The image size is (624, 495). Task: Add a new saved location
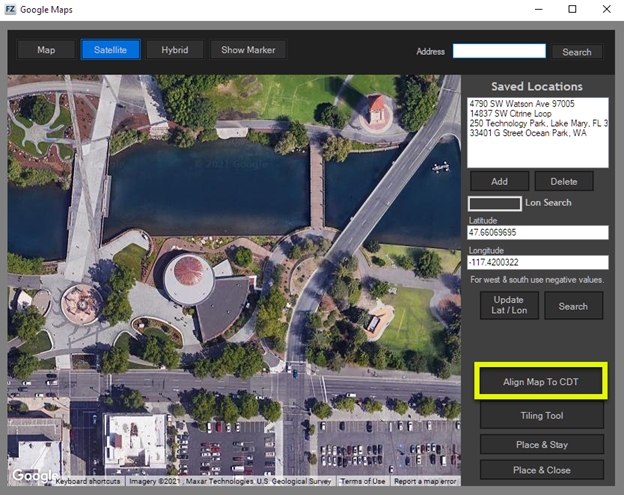click(499, 181)
